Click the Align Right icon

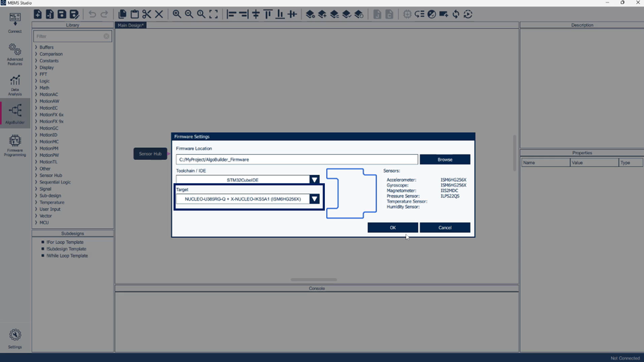pyautogui.click(x=244, y=14)
